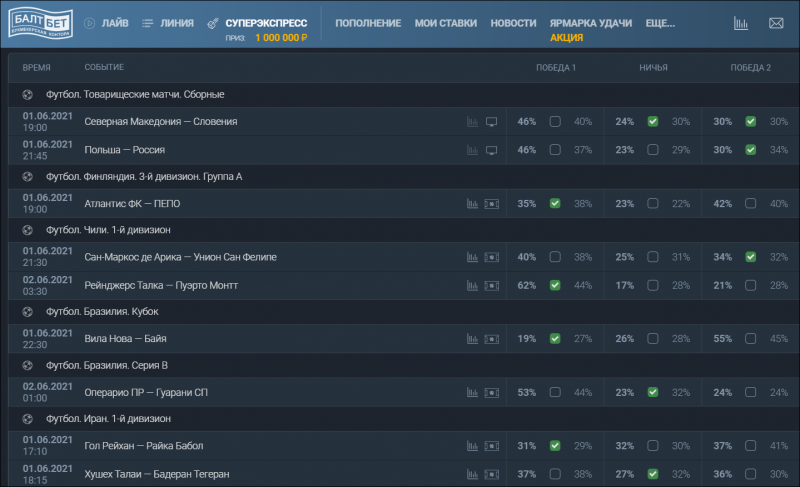The width and height of the screenshot is (800, 487).
Task: Click the Польша — Россия event name
Action: [124, 150]
